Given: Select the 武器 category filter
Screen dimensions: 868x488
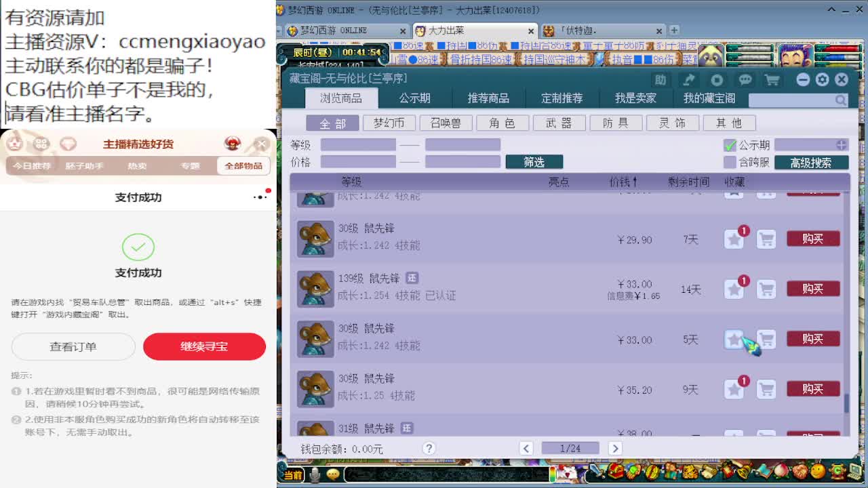Looking at the screenshot, I should click(x=559, y=123).
